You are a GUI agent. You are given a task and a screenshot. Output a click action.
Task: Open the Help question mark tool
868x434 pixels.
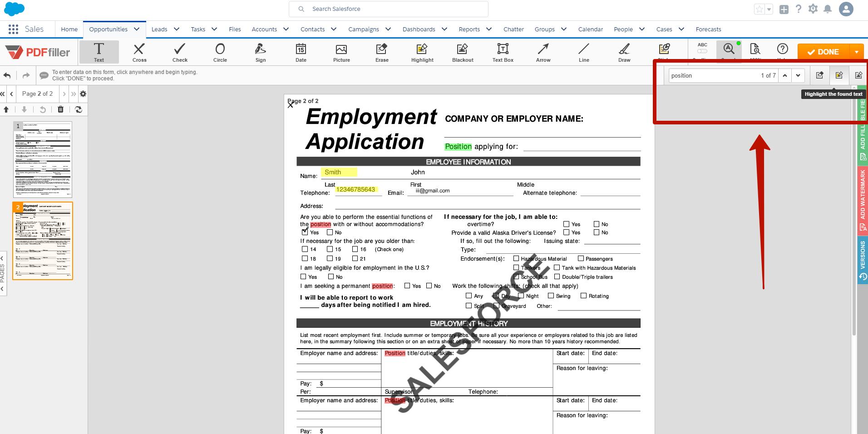click(x=782, y=49)
